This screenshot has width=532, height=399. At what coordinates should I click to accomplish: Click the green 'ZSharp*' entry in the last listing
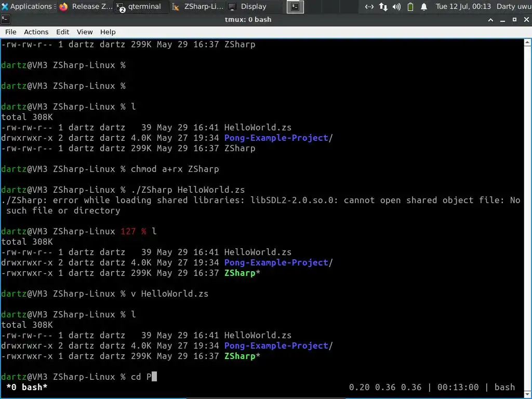[242, 356]
